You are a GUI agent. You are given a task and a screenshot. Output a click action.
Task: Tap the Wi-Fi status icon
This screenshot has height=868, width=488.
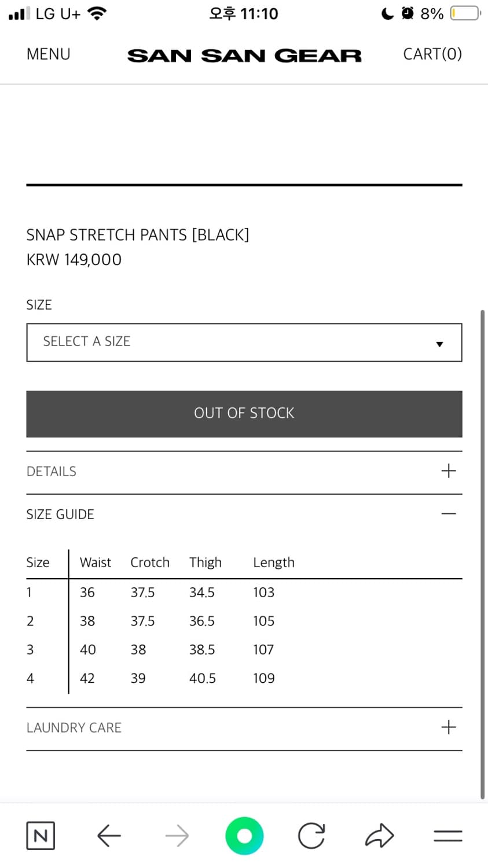pyautogui.click(x=97, y=13)
